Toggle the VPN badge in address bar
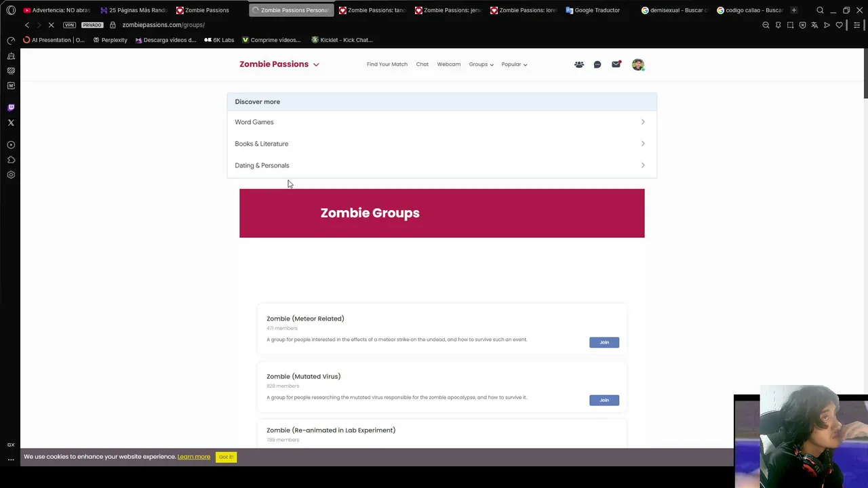This screenshot has height=488, width=868. (x=69, y=25)
